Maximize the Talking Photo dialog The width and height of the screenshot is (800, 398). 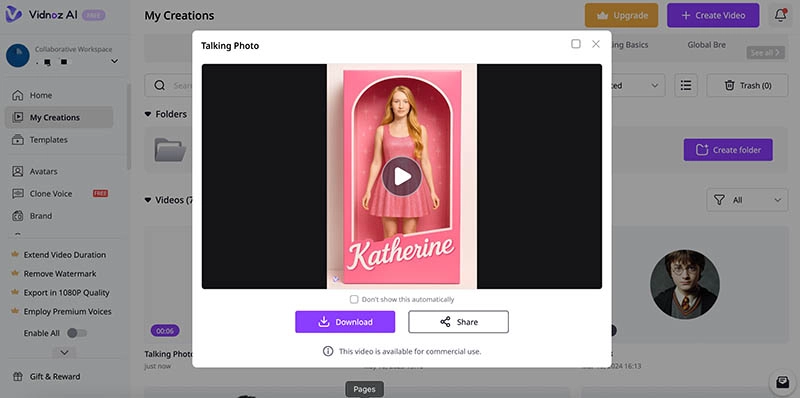pos(576,44)
